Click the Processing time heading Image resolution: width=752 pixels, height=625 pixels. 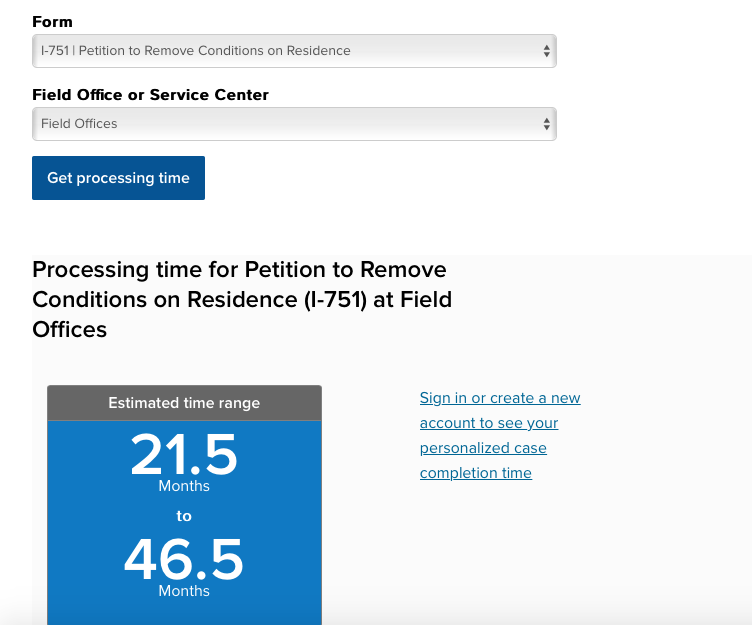click(242, 299)
